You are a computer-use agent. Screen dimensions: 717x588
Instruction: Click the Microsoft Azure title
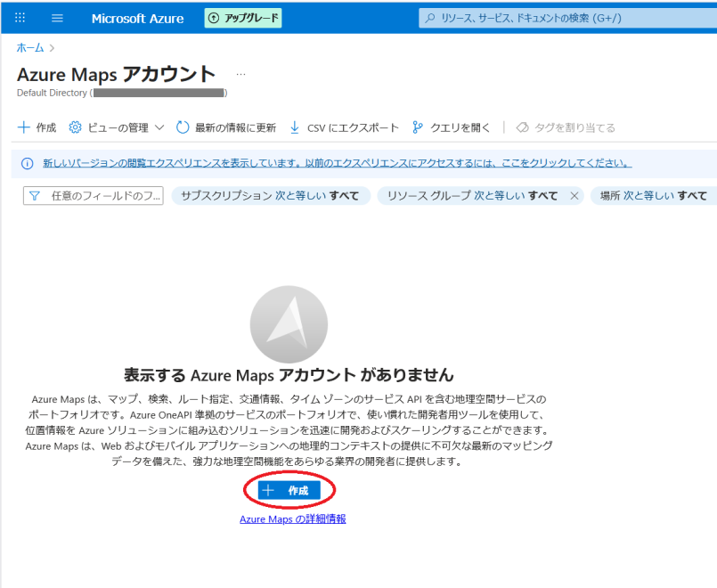point(138,19)
